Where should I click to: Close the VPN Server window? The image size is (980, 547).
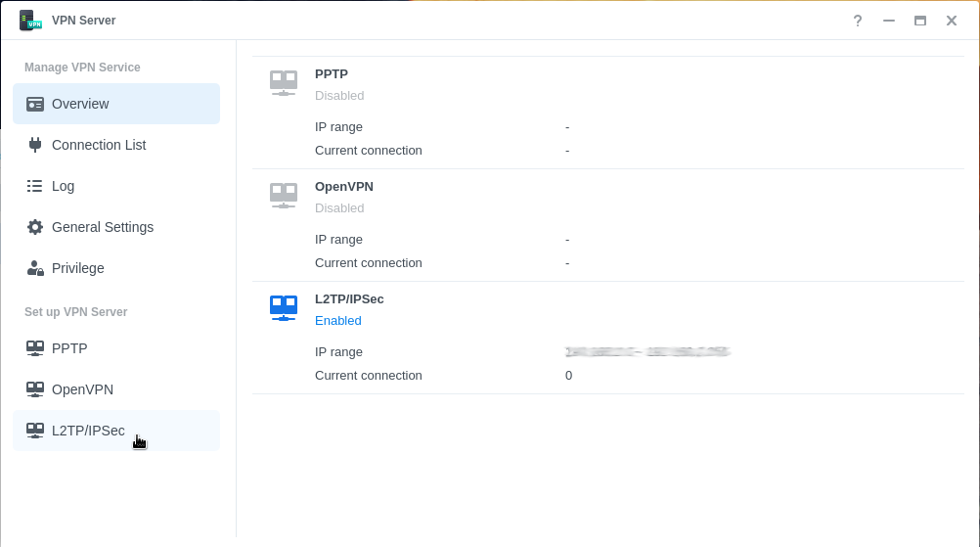[952, 21]
